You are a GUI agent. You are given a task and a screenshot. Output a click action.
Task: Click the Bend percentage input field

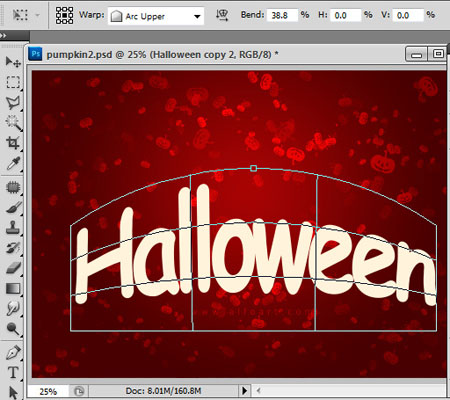[282, 15]
